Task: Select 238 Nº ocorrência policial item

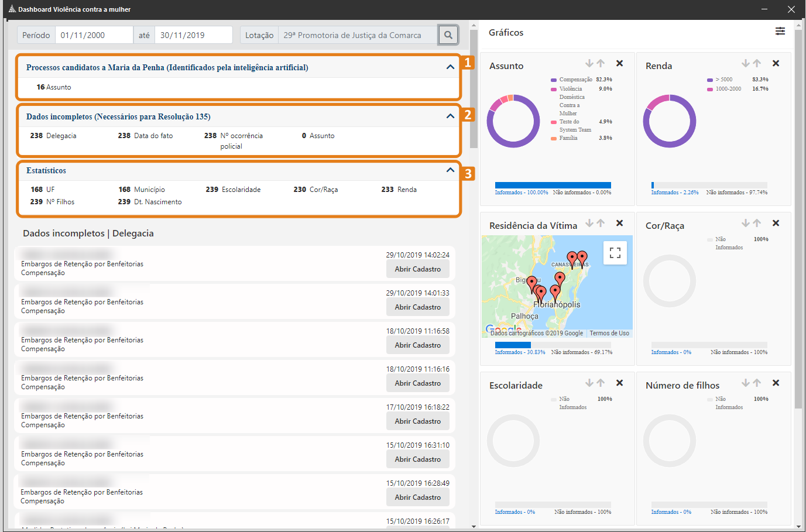Action: click(234, 141)
